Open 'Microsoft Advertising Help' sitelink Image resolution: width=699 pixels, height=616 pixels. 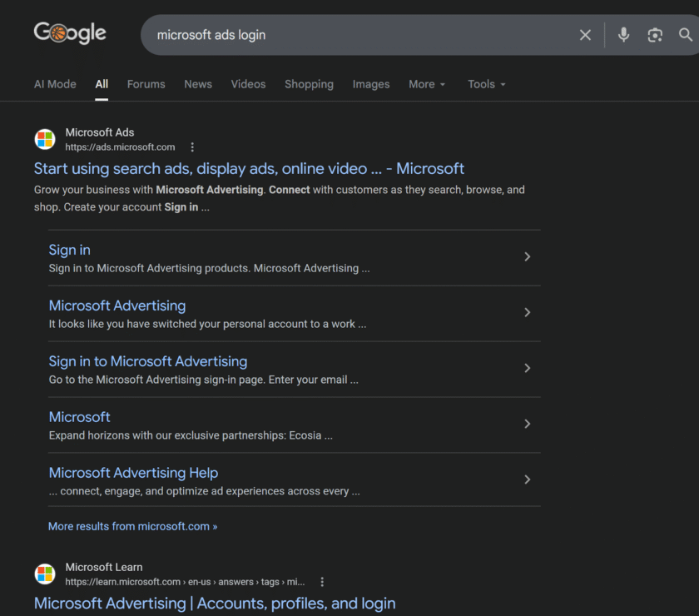(133, 473)
